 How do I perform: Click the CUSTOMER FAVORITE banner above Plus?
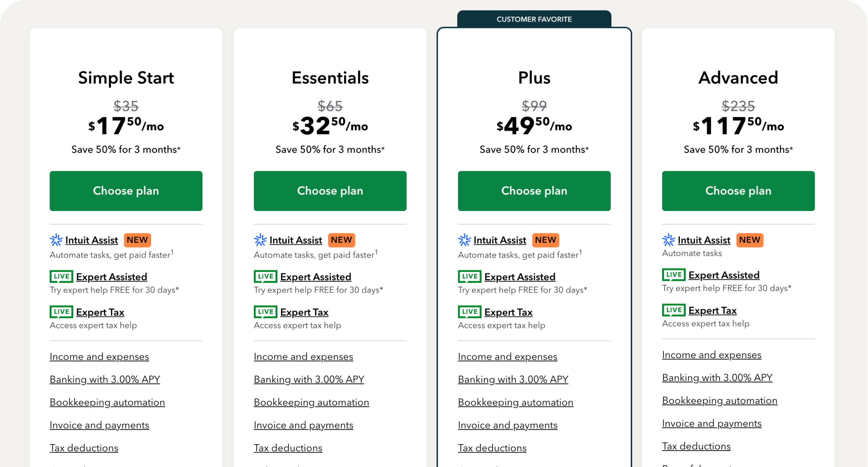(534, 19)
